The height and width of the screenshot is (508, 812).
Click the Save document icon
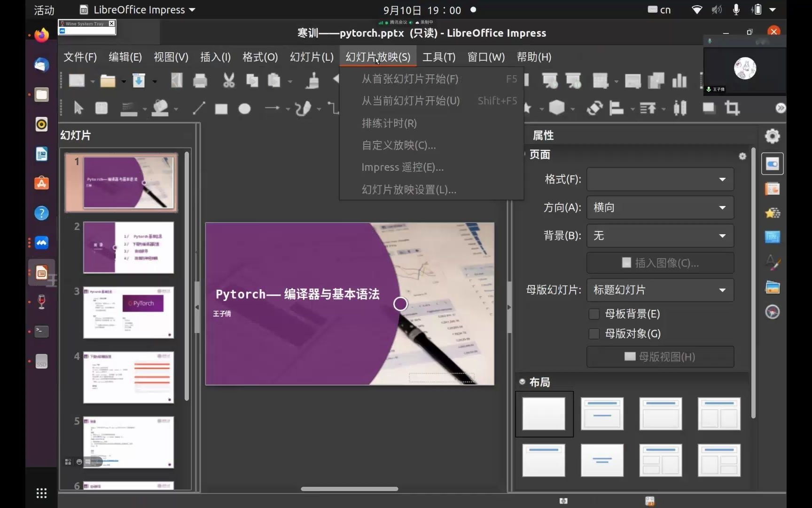139,80
